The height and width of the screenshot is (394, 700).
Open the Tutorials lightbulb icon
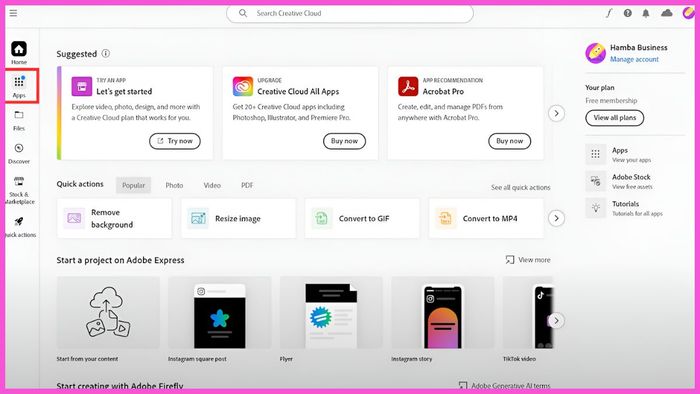[596, 208]
